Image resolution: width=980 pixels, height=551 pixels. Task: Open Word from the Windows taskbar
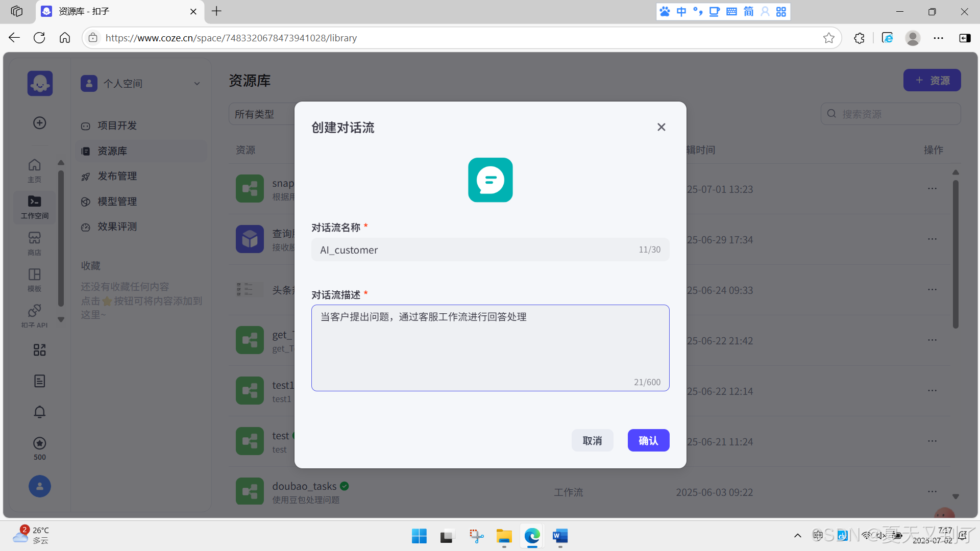pyautogui.click(x=560, y=536)
